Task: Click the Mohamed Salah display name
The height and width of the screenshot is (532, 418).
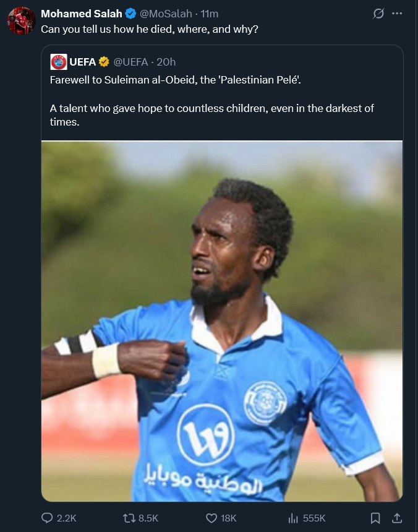Action: point(82,14)
